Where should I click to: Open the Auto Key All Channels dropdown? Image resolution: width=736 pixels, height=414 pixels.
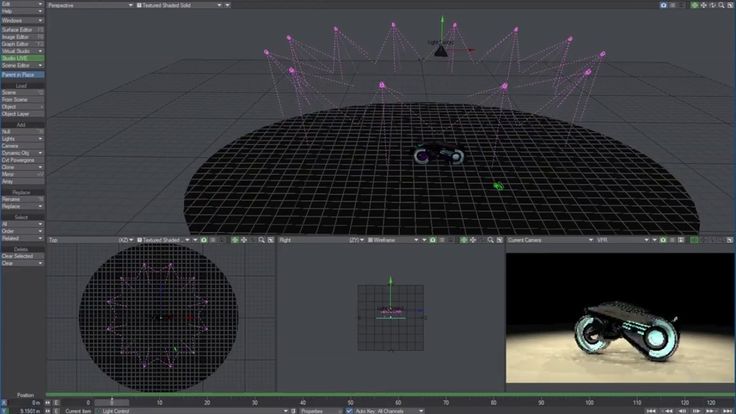point(389,411)
